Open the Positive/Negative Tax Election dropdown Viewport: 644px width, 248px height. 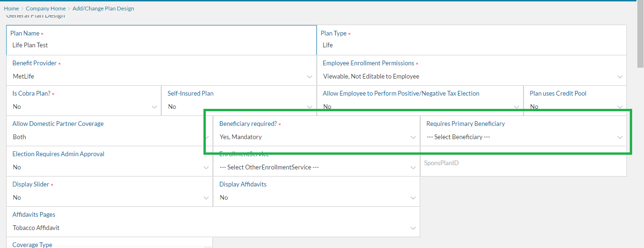[x=420, y=106]
